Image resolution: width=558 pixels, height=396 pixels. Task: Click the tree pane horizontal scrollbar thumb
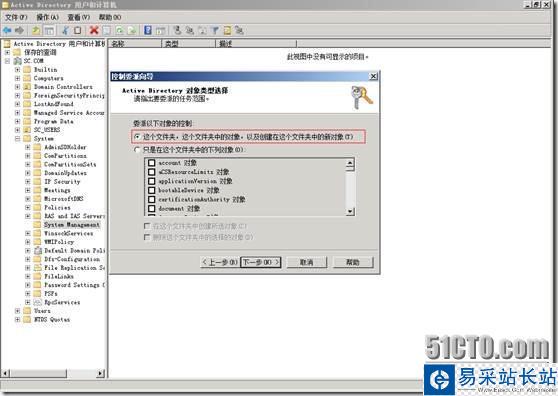(38, 374)
